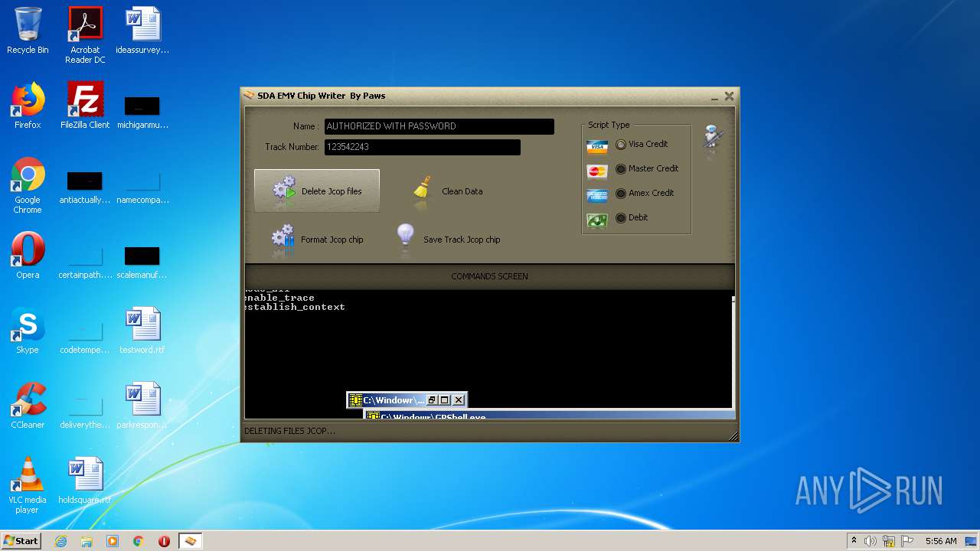980x551 pixels.
Task: Click the GPShell.exe console title bar
Action: pyautogui.click(x=549, y=416)
